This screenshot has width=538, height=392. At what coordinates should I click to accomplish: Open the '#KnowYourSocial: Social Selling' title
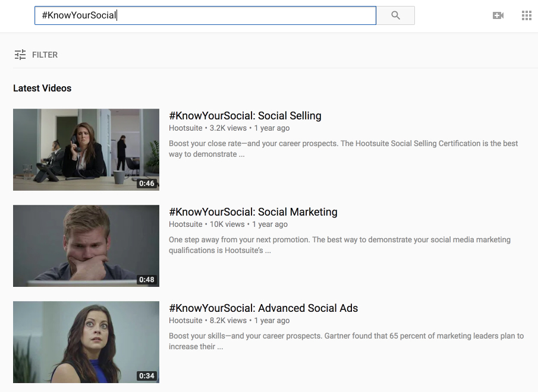tap(245, 116)
